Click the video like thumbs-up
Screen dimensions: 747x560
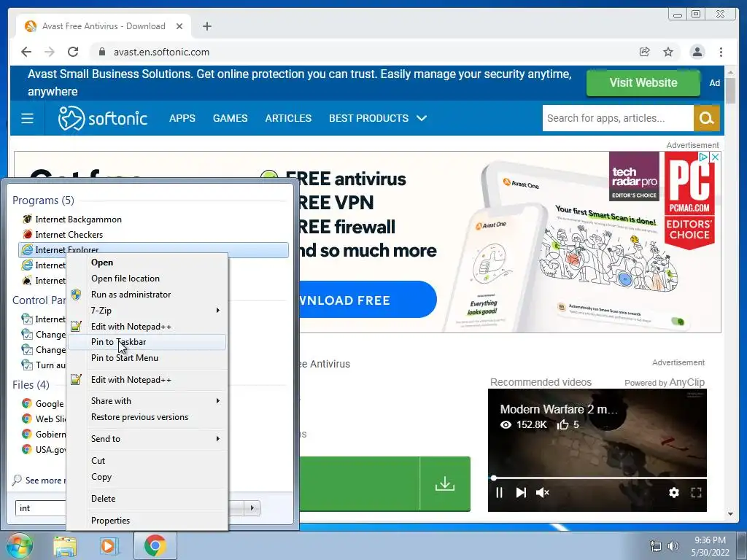(563, 424)
